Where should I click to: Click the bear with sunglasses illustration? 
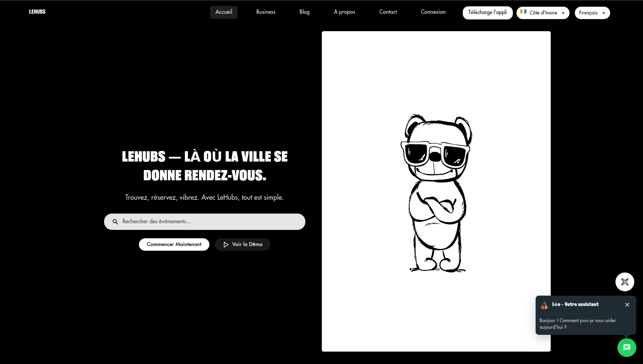436,193
